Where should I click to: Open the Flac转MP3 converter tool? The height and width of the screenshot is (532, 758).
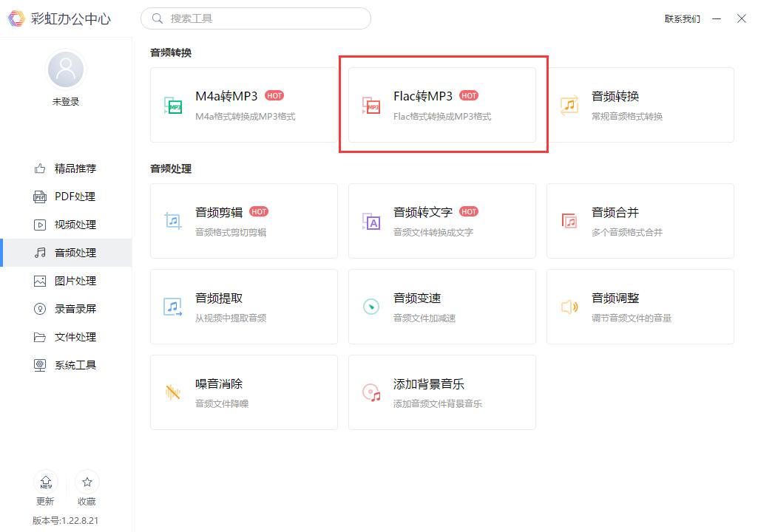click(441, 105)
